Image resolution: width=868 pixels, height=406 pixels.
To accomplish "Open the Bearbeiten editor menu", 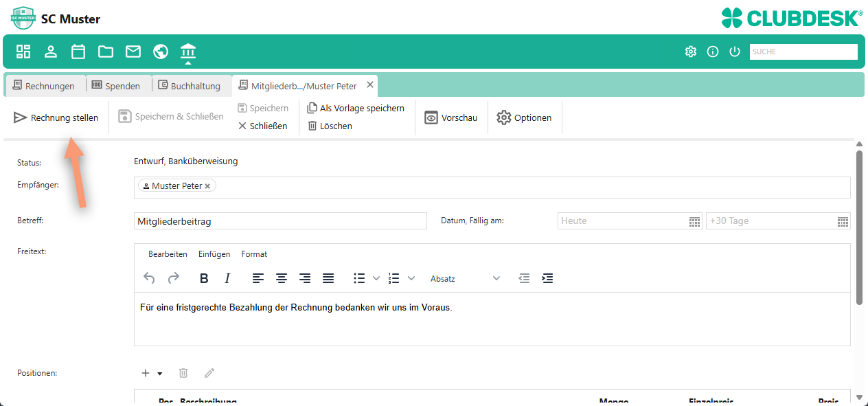I will (168, 254).
